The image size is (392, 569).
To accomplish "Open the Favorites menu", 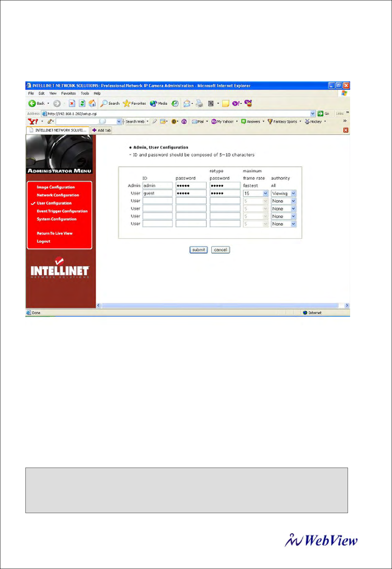I will (68, 93).
